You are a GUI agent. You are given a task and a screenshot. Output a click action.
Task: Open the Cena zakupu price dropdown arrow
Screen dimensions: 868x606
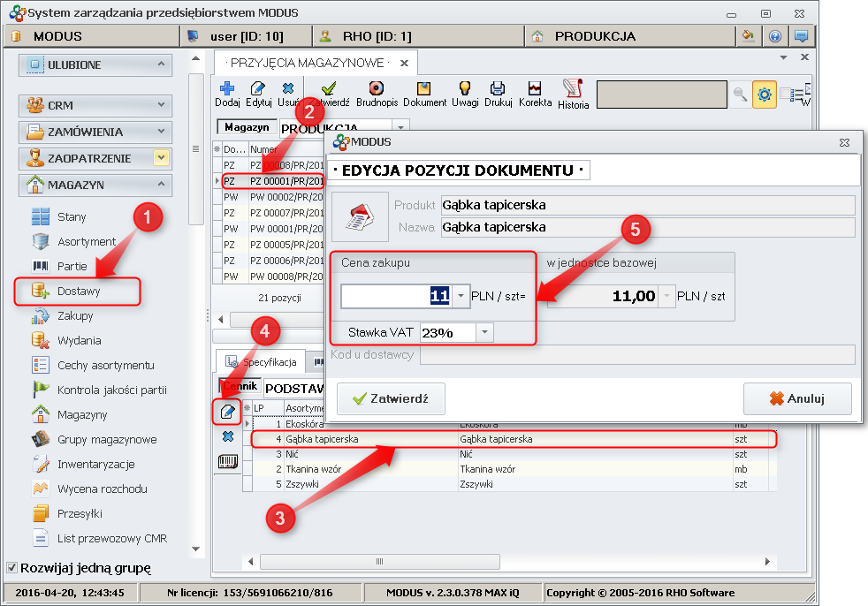click(x=461, y=297)
